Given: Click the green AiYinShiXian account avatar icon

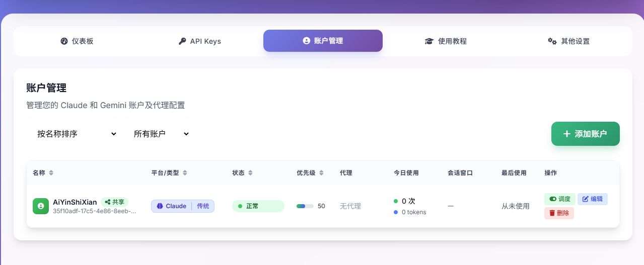Looking at the screenshot, I should pos(41,206).
